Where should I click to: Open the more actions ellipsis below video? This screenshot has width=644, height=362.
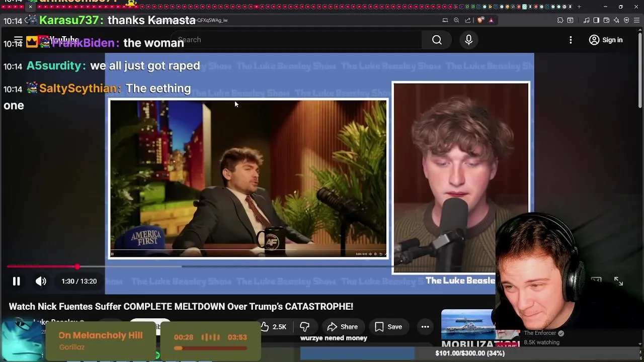[425, 327]
